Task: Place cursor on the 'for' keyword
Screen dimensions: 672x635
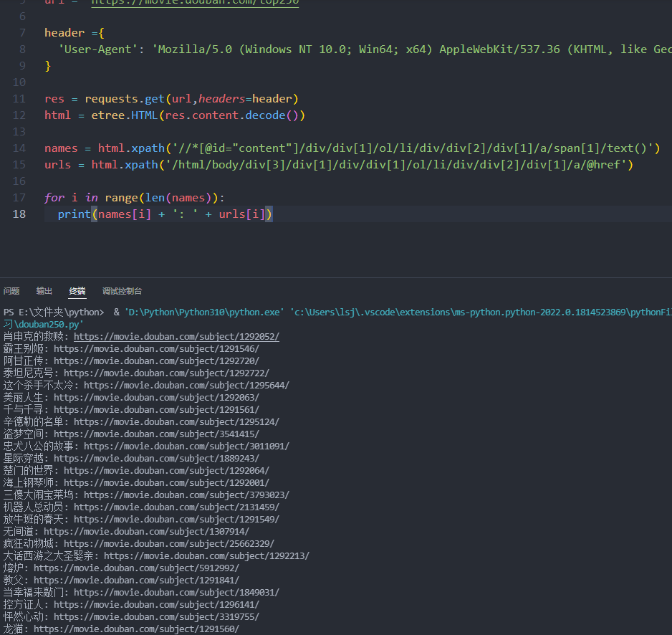Action: 54,197
